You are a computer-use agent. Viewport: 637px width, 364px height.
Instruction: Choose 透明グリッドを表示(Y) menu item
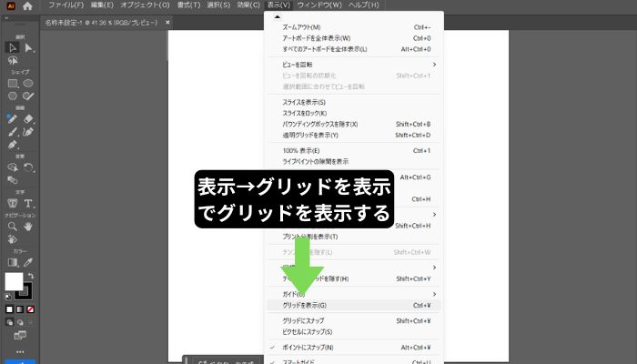click(353, 136)
